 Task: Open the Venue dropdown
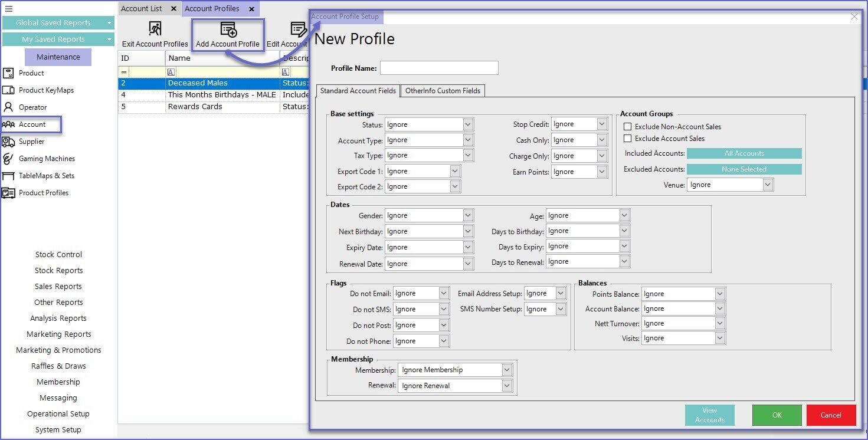[x=767, y=185]
